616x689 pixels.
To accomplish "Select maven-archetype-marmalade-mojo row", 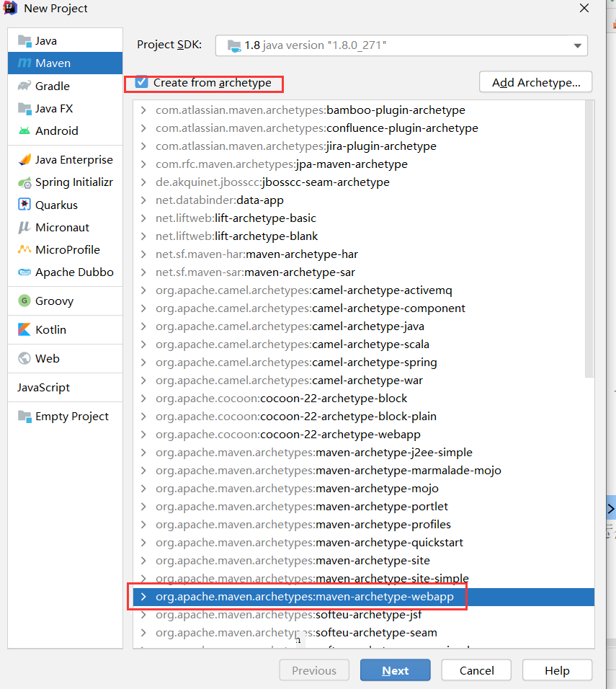I will 363,470.
